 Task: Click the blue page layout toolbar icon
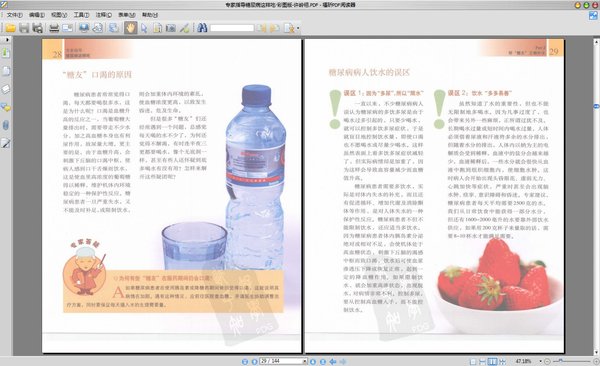114,28
